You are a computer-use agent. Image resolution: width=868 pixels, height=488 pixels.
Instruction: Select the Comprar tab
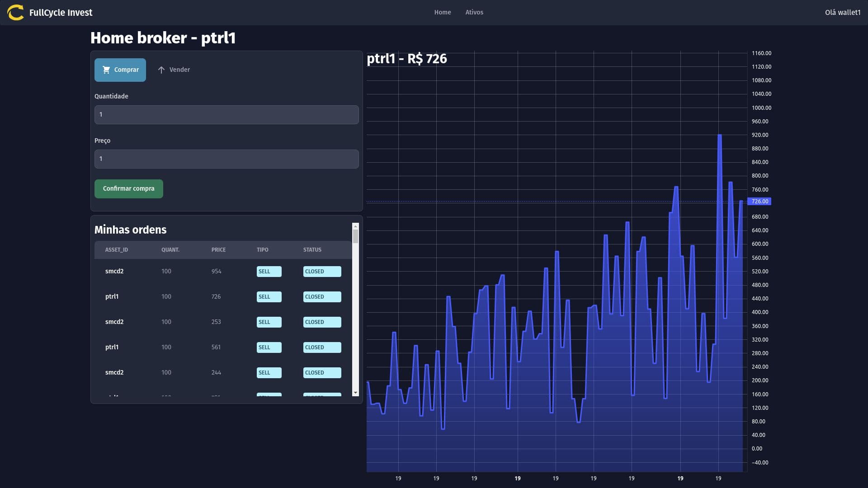point(120,70)
